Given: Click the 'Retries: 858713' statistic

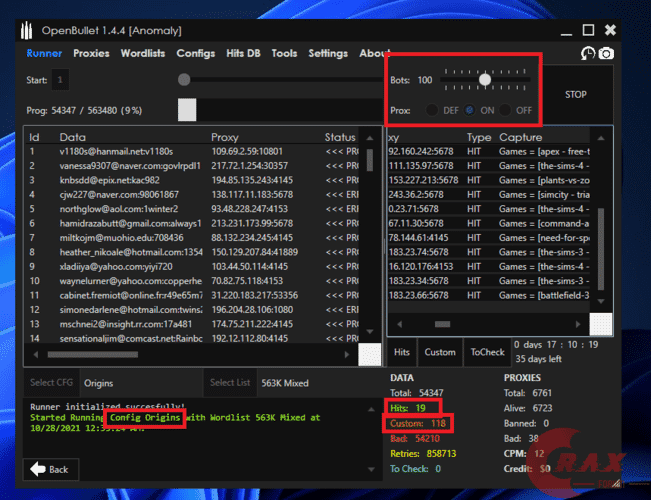Looking at the screenshot, I should pyautogui.click(x=423, y=454).
